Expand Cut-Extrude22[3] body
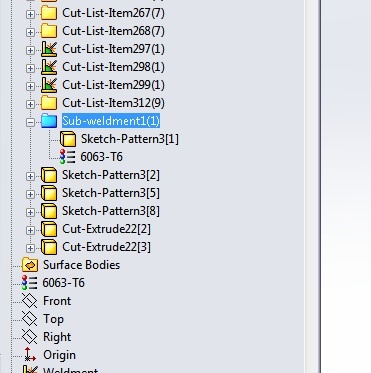 [30, 248]
